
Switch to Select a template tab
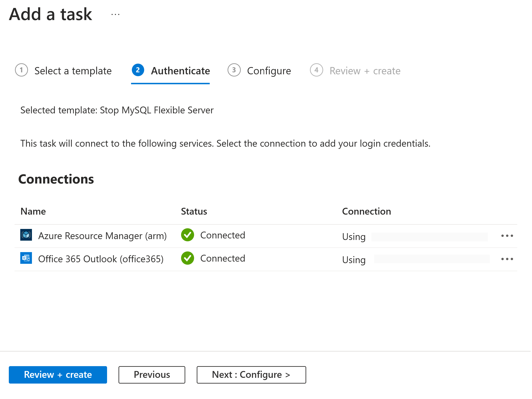(73, 71)
